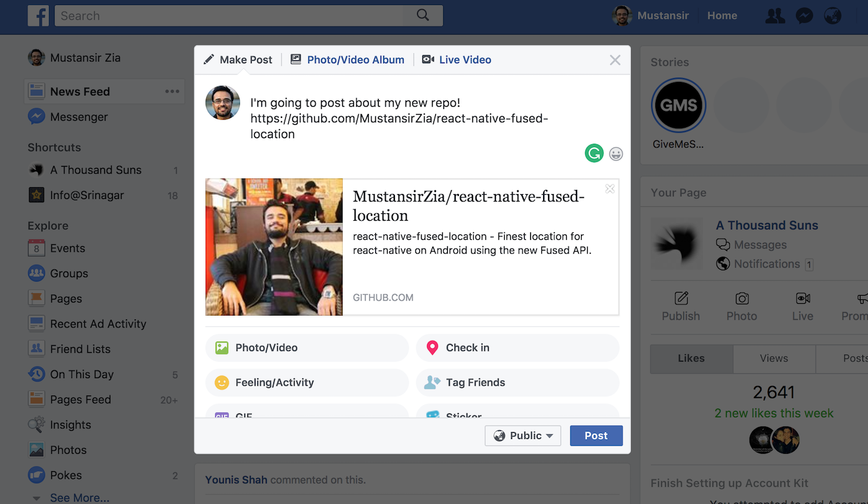The image size is (868, 504).
Task: Open Messenger from left sidebar
Action: click(x=68, y=117)
